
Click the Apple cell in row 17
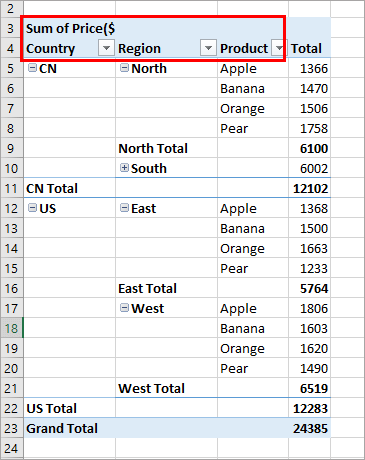[x=253, y=308]
